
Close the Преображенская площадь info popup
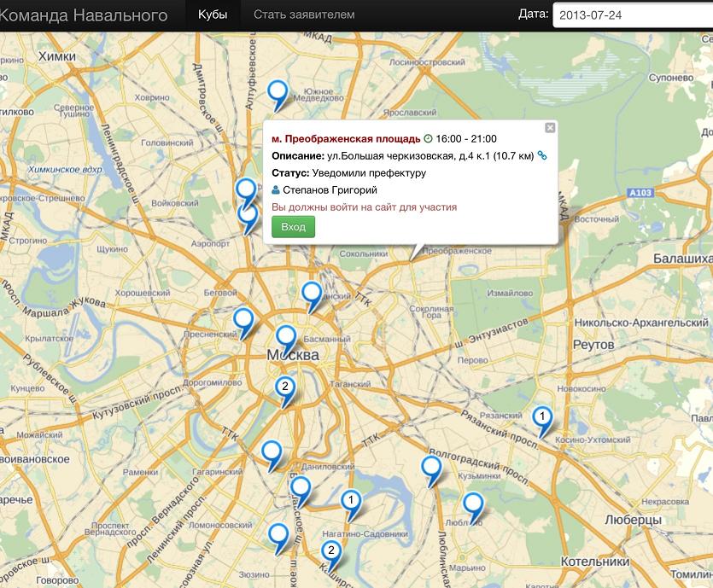click(x=550, y=128)
